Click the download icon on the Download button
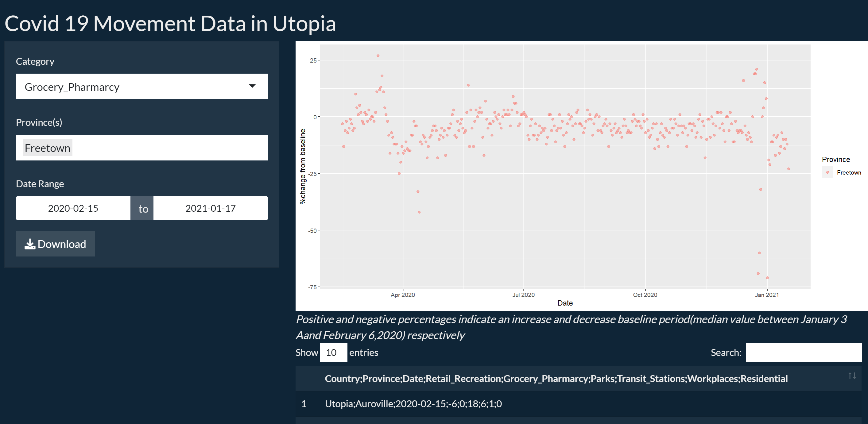This screenshot has width=868, height=424. click(30, 244)
